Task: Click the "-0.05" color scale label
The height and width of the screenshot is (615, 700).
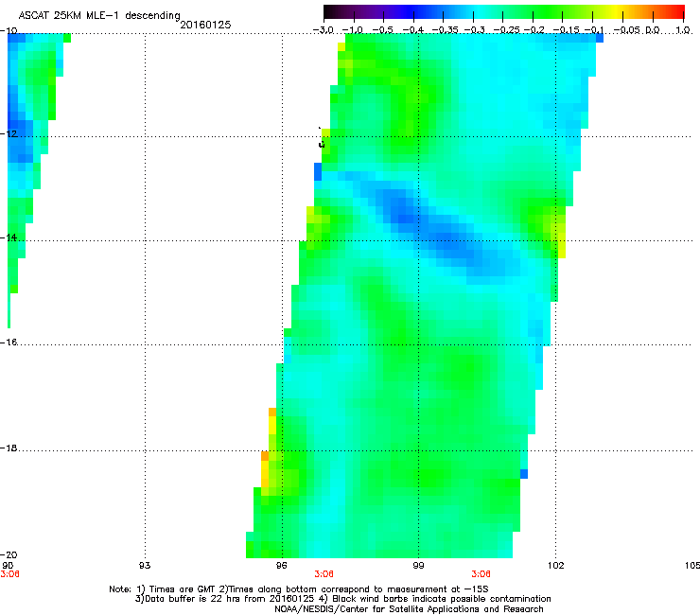Action: pyautogui.click(x=626, y=30)
